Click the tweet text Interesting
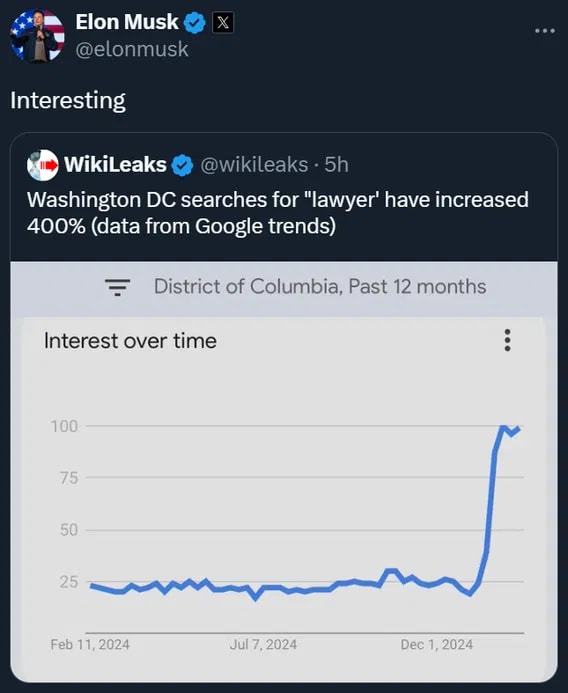 pos(68,101)
